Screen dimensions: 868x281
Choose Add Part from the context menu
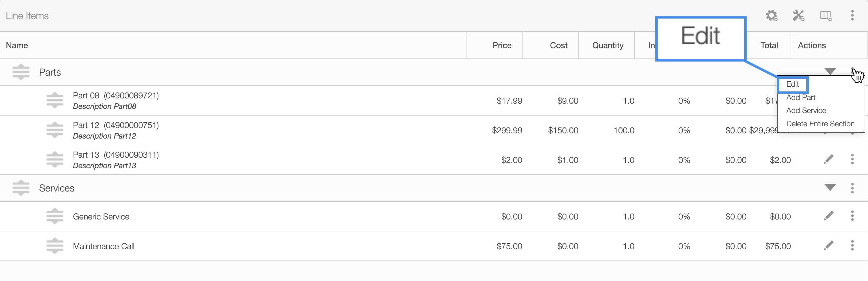(x=801, y=98)
